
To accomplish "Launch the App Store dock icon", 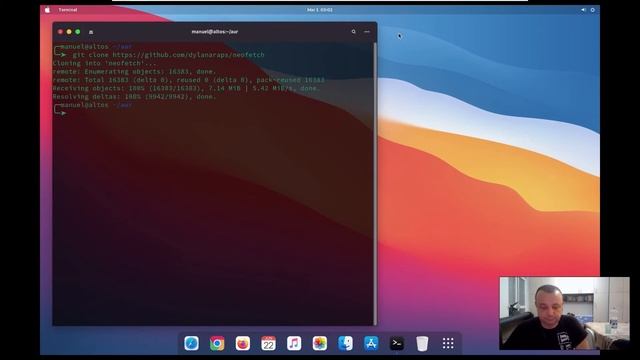I will tap(371, 343).
